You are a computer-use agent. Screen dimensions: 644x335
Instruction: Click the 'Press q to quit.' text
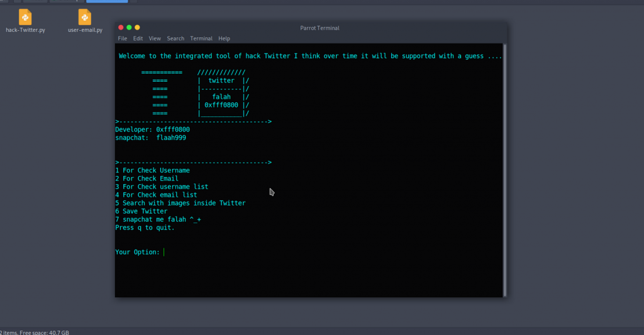pyautogui.click(x=145, y=228)
